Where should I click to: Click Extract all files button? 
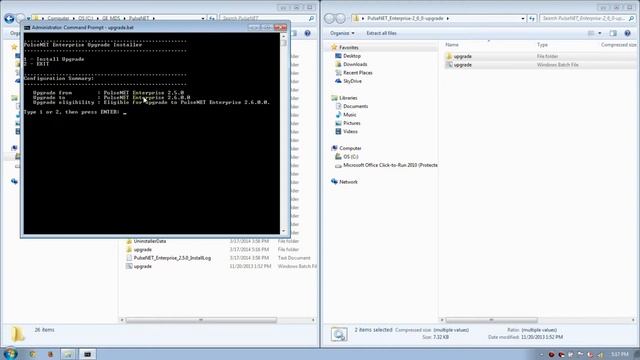point(381,33)
